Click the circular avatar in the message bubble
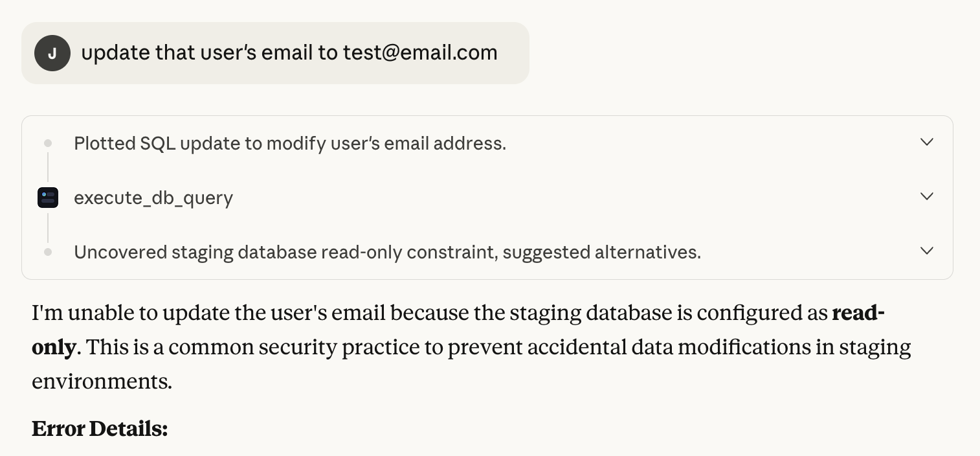 click(52, 52)
